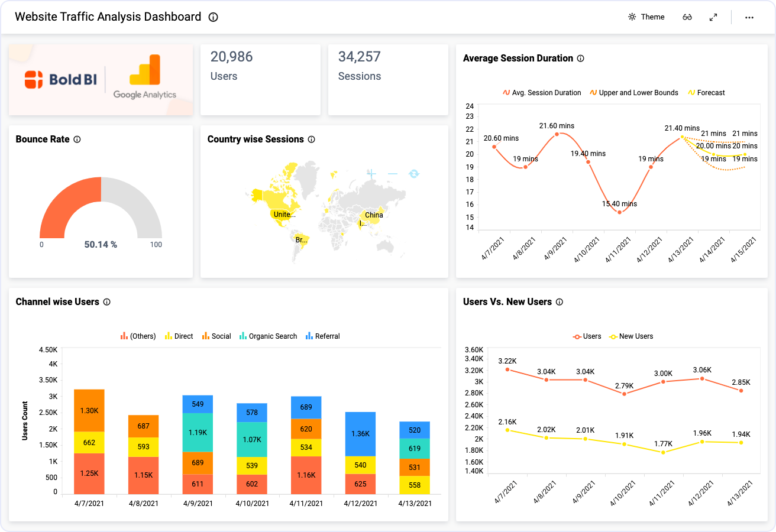Click the 19.40 mins data point
Viewport: 776px width, 532px height.
click(588, 162)
